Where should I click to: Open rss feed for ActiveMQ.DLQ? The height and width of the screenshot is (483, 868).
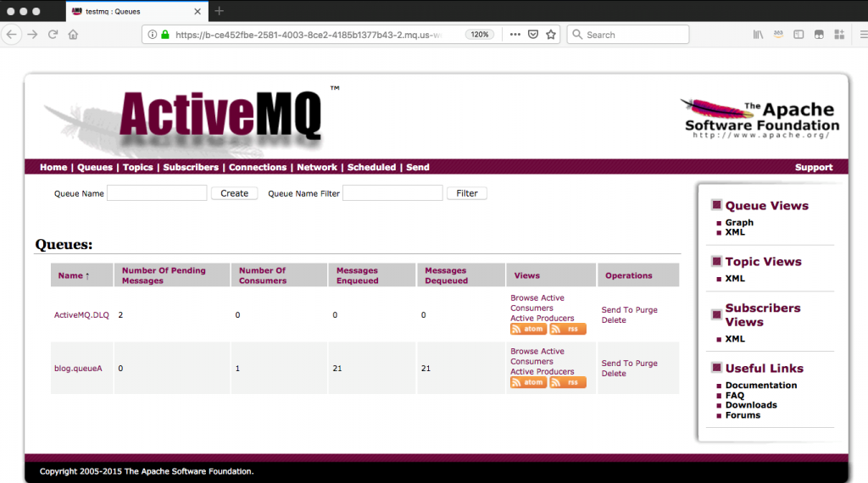tap(567, 329)
